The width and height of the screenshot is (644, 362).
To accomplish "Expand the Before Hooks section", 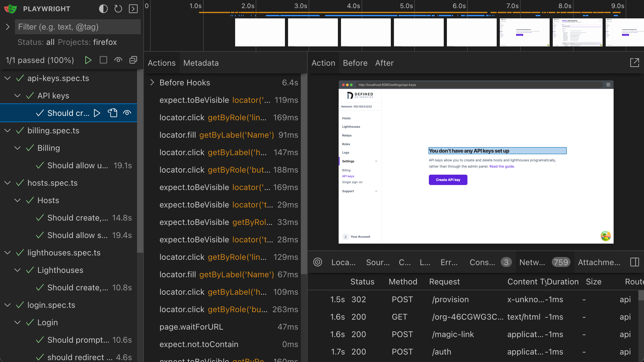I will coord(152,82).
